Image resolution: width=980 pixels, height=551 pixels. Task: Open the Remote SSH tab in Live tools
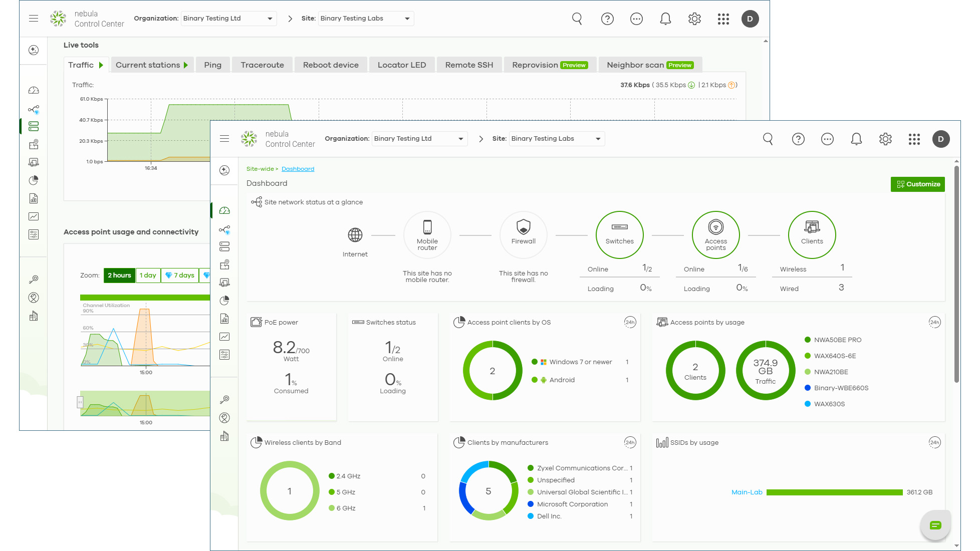469,65
